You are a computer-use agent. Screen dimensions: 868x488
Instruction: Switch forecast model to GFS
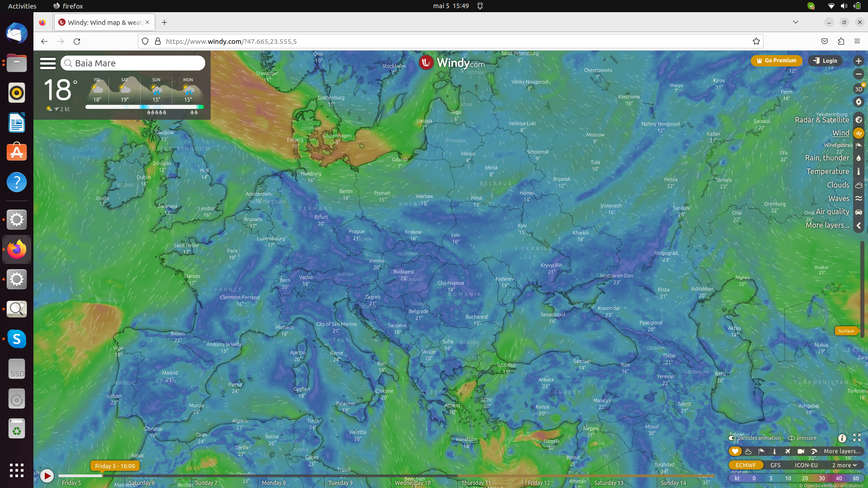coord(775,465)
